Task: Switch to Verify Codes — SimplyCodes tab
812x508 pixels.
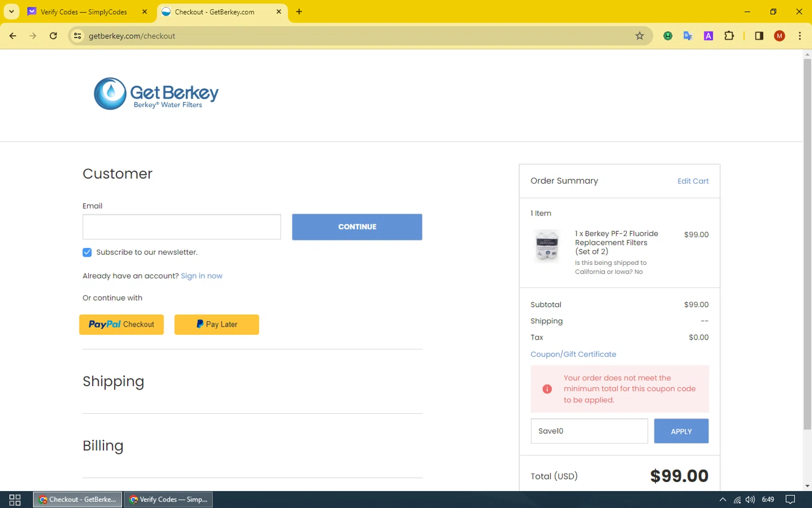Action: tap(84, 11)
